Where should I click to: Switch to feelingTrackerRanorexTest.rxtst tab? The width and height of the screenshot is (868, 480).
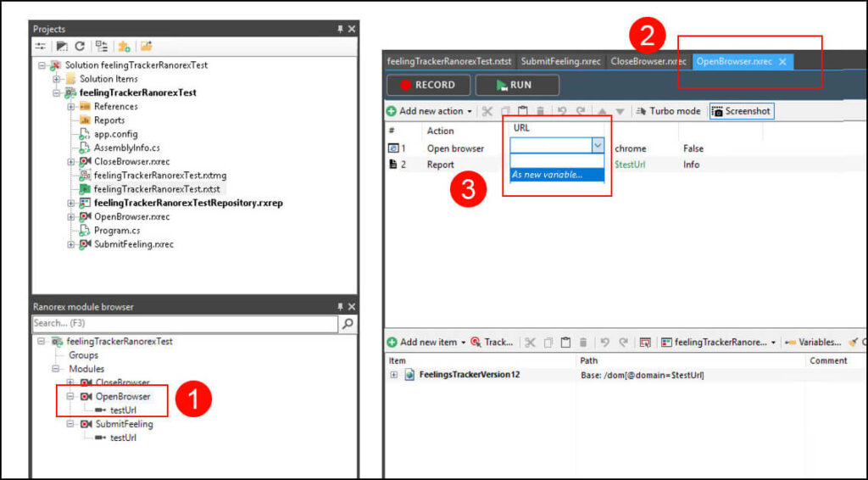pos(449,61)
